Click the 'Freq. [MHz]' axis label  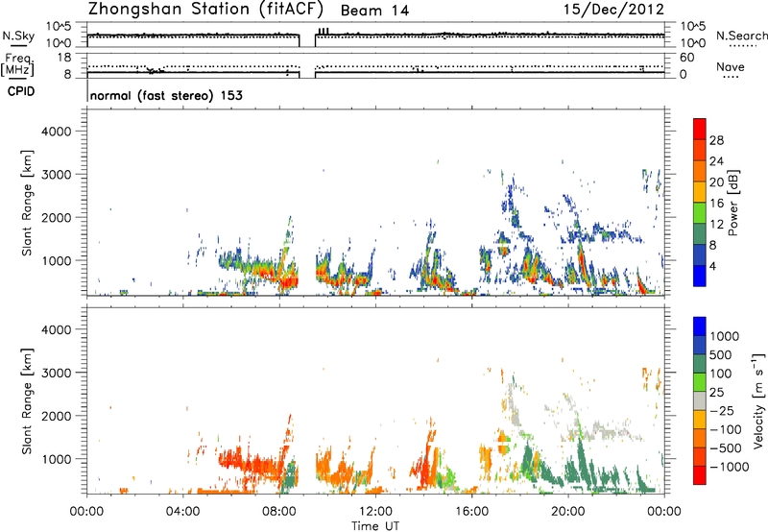click(x=17, y=65)
